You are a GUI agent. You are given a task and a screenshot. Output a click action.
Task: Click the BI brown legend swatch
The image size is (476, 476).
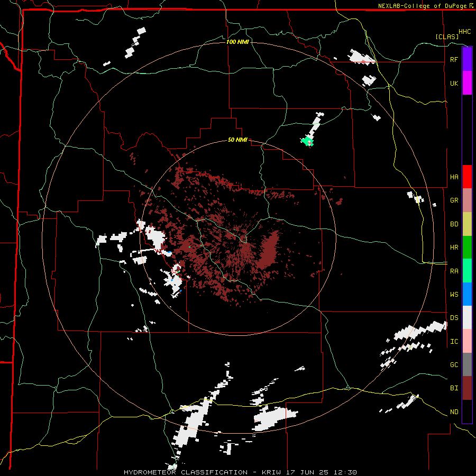tap(467, 388)
